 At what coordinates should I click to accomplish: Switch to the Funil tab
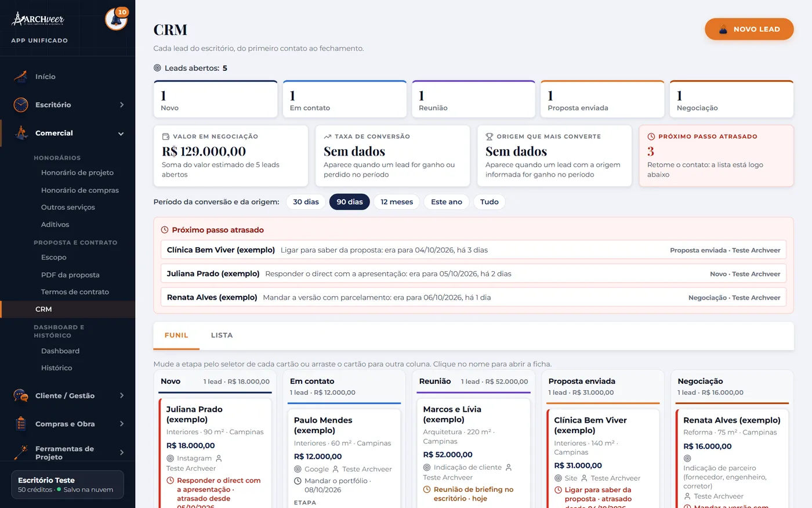click(176, 336)
